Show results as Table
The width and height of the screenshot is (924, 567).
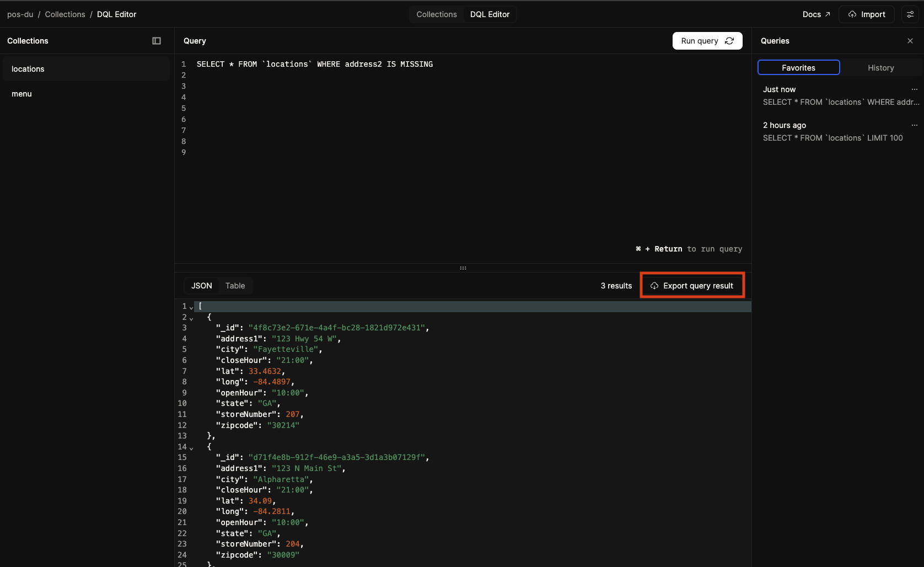point(235,286)
